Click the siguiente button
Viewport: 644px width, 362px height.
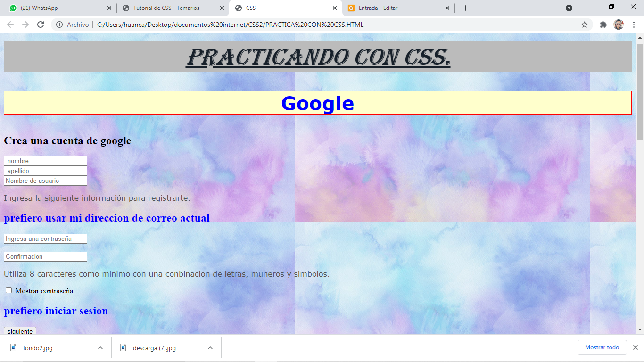click(x=20, y=331)
